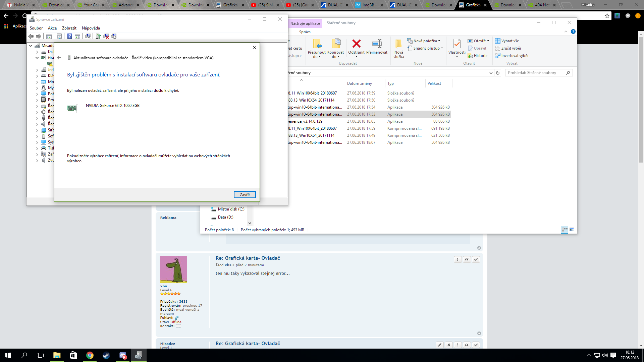Create a new folder with Nová složka
The image size is (644, 362).
399,49
